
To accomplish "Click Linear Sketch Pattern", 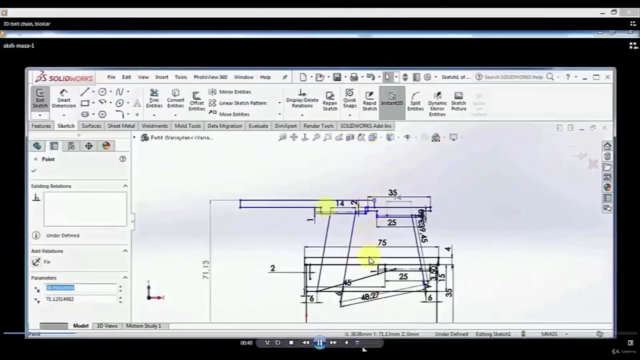I will [238, 103].
